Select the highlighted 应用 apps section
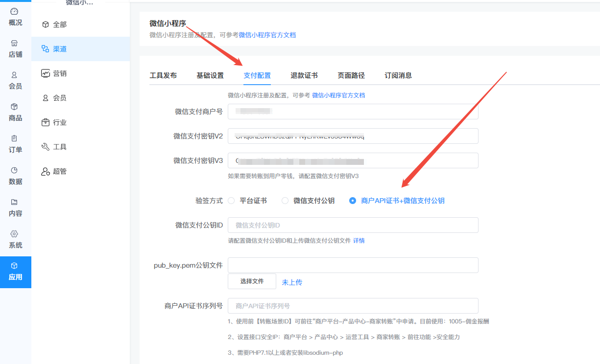The height and width of the screenshot is (364, 600). coord(15,272)
